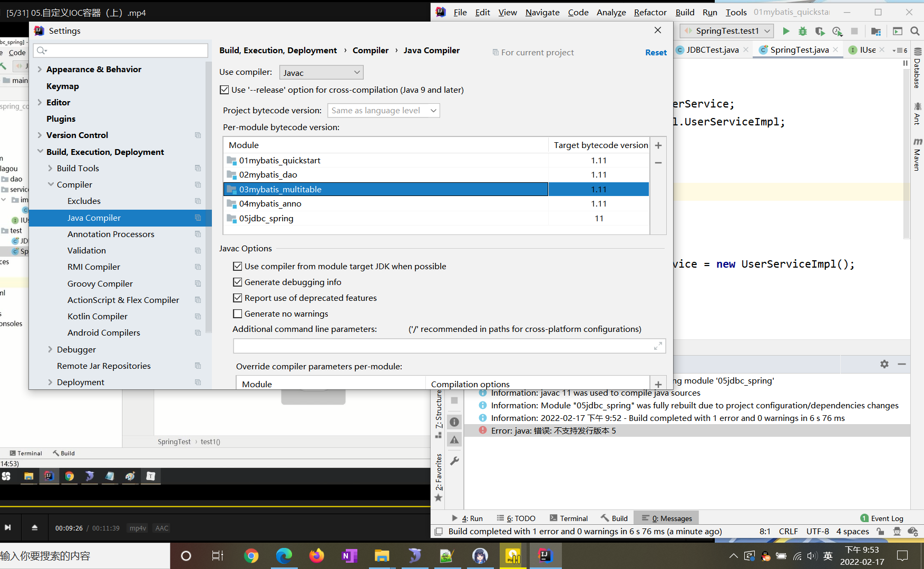The image size is (924, 569).
Task: Open Project bytecode version dropdown
Action: point(384,111)
